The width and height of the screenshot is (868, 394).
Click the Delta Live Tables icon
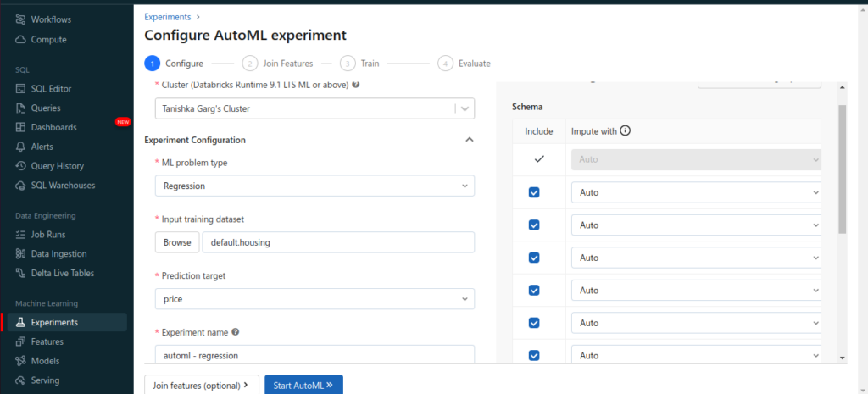coord(20,273)
